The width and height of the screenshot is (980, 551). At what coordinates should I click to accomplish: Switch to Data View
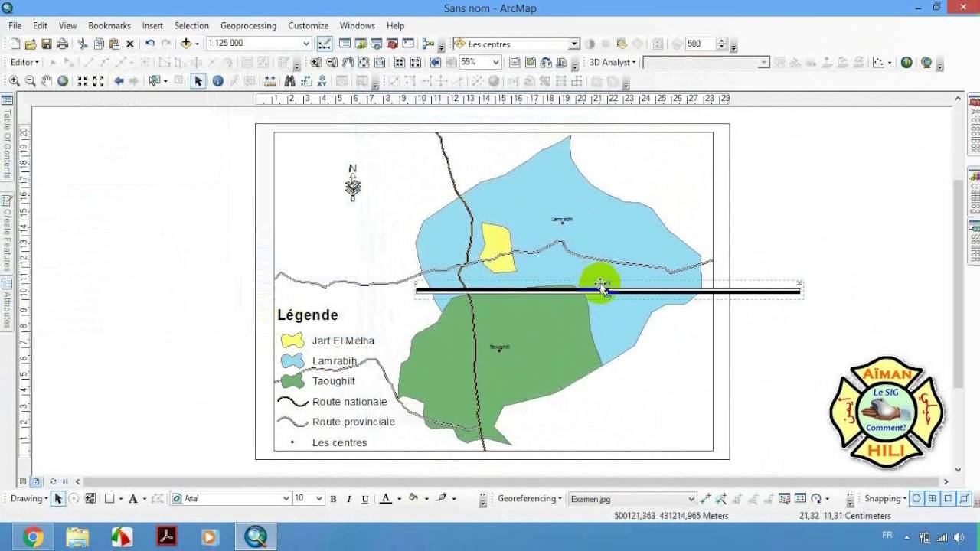23,481
